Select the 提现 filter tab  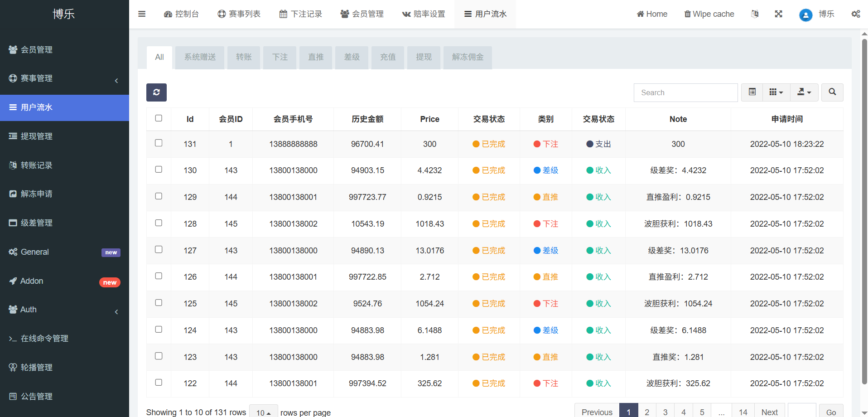(x=424, y=57)
